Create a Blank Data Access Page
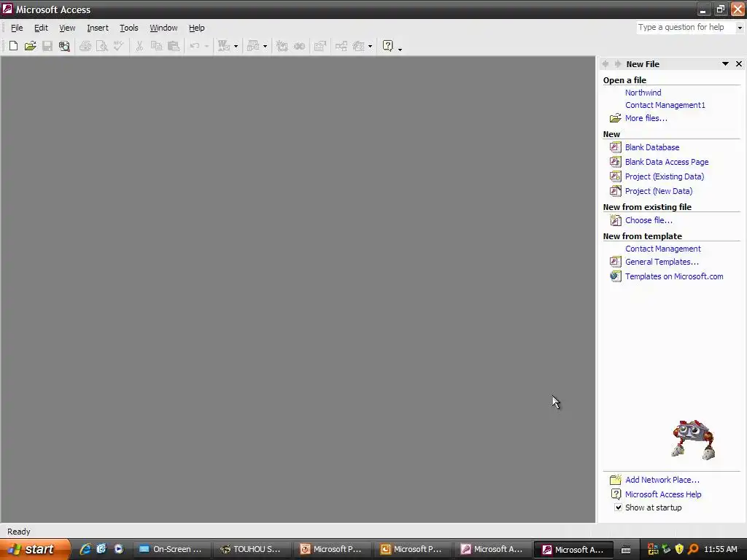747x560 pixels. (667, 162)
